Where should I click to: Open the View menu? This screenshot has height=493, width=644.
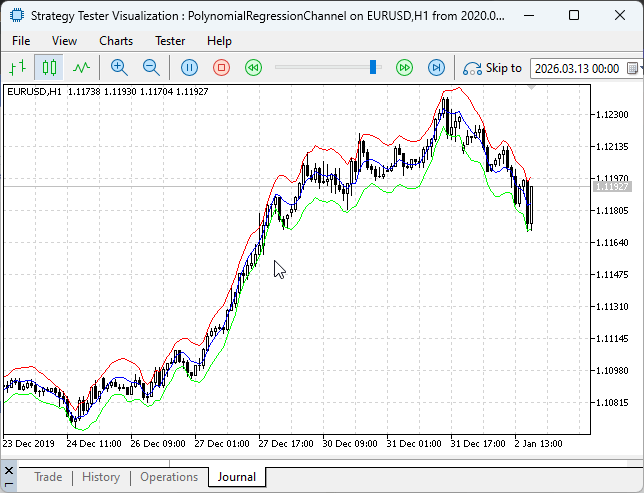[64, 41]
